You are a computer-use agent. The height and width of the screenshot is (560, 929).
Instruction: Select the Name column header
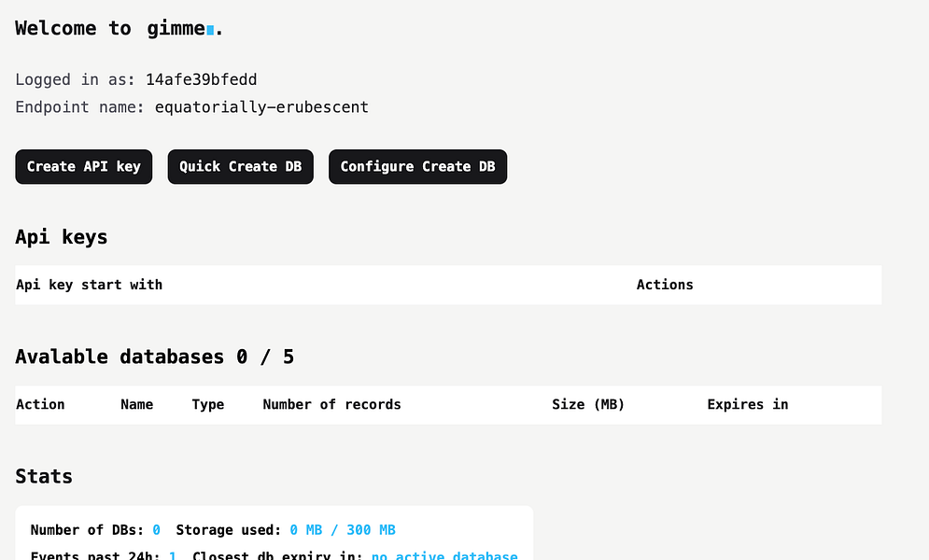tap(137, 404)
